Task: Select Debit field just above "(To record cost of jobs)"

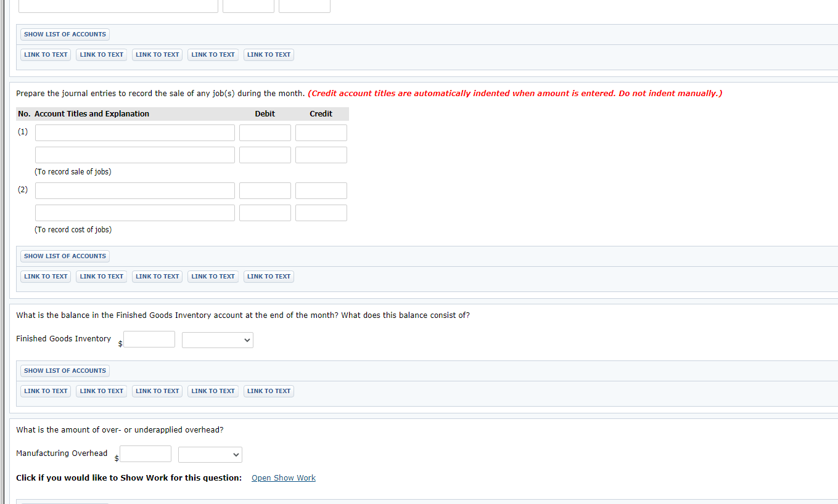Action: 265,213
